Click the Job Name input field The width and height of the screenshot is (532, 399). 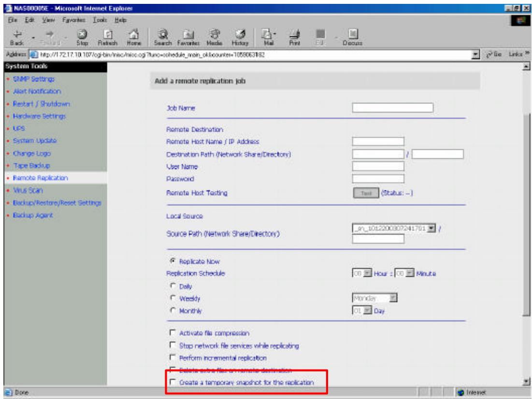coord(392,108)
